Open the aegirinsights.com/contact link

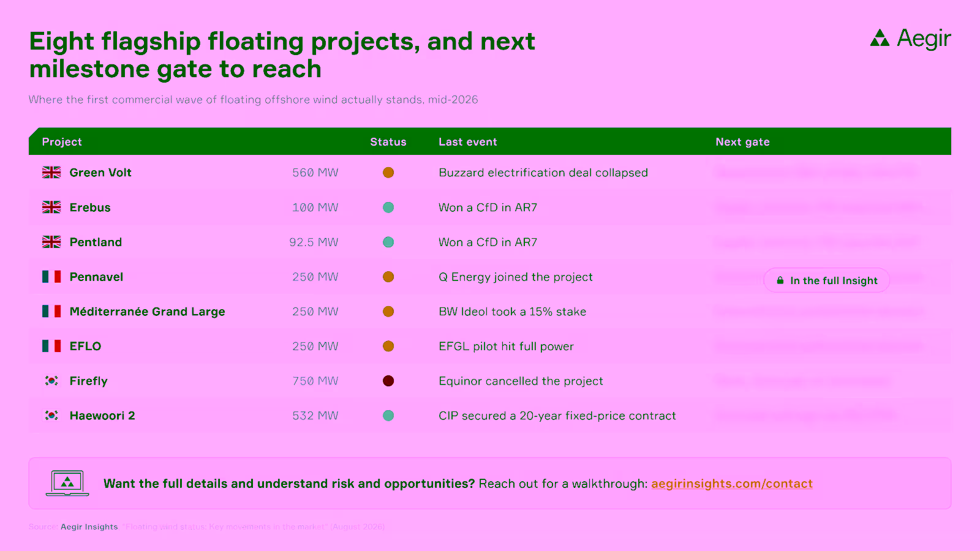tap(732, 484)
